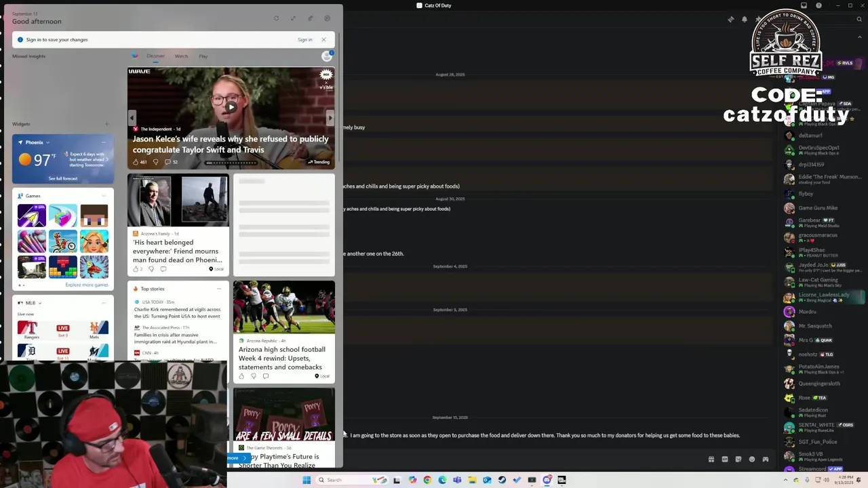This screenshot has width=868, height=488.
Task: Open Arizona high school football article
Action: click(282, 358)
